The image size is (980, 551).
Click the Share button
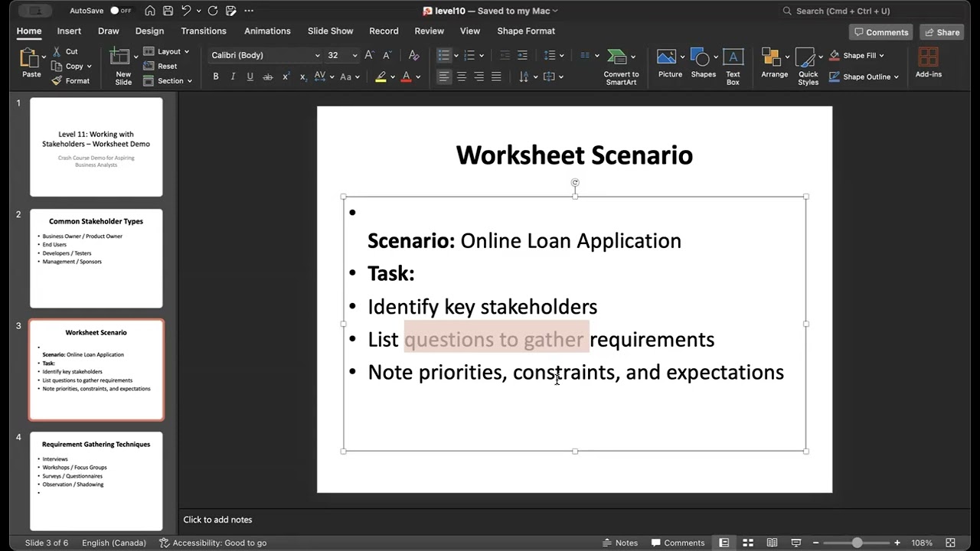pyautogui.click(x=942, y=32)
